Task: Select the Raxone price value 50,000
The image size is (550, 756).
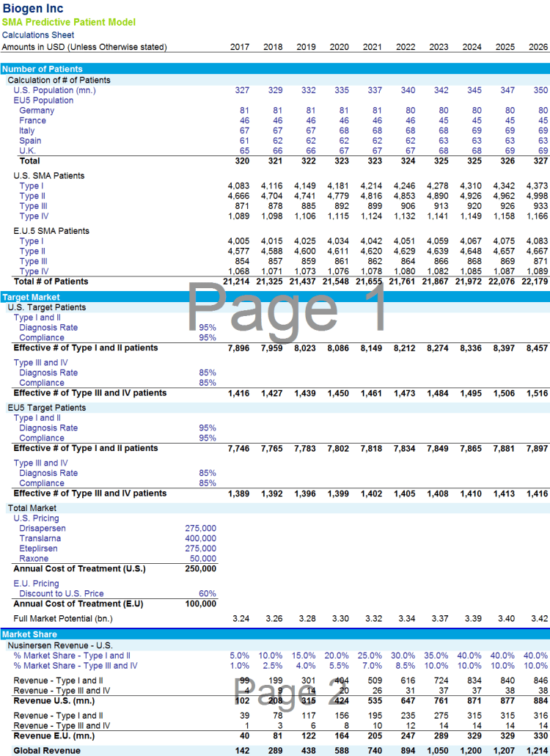Action: (202, 559)
